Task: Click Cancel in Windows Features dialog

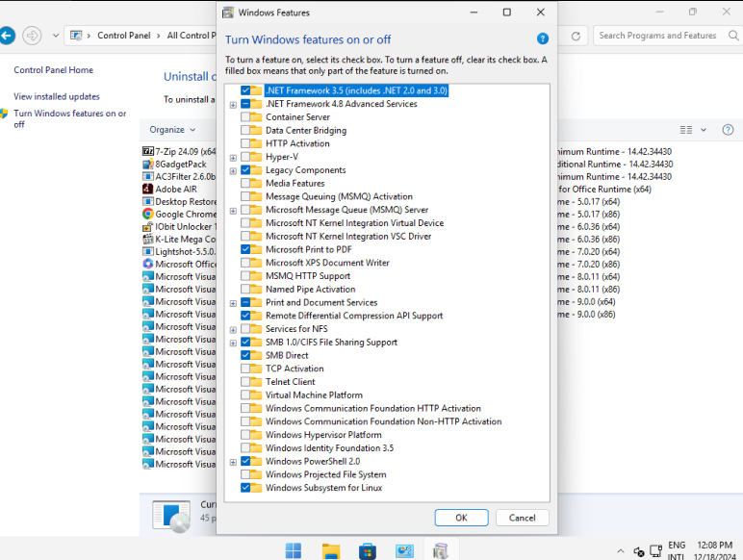Action: (523, 518)
